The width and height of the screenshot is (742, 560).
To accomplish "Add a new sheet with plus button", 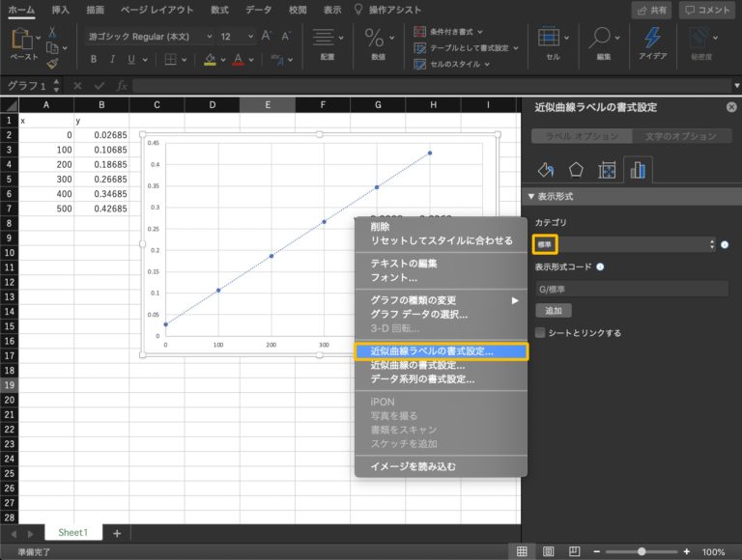I will [117, 534].
